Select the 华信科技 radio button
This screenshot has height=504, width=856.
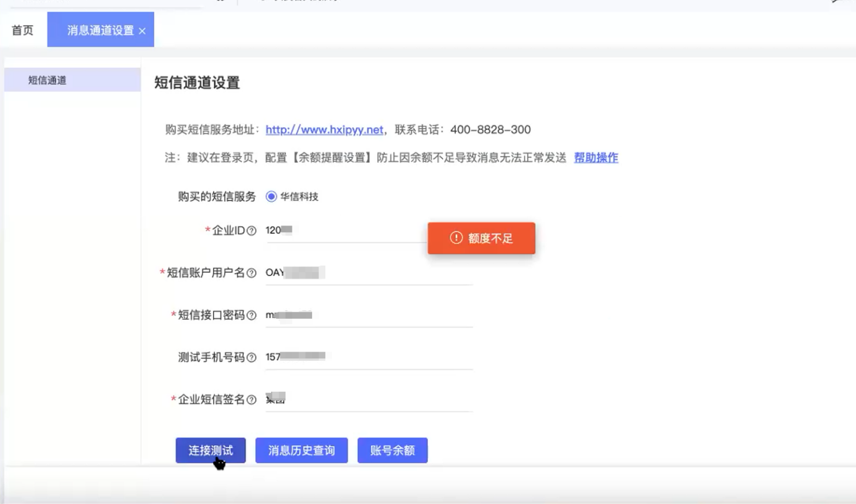click(x=271, y=197)
